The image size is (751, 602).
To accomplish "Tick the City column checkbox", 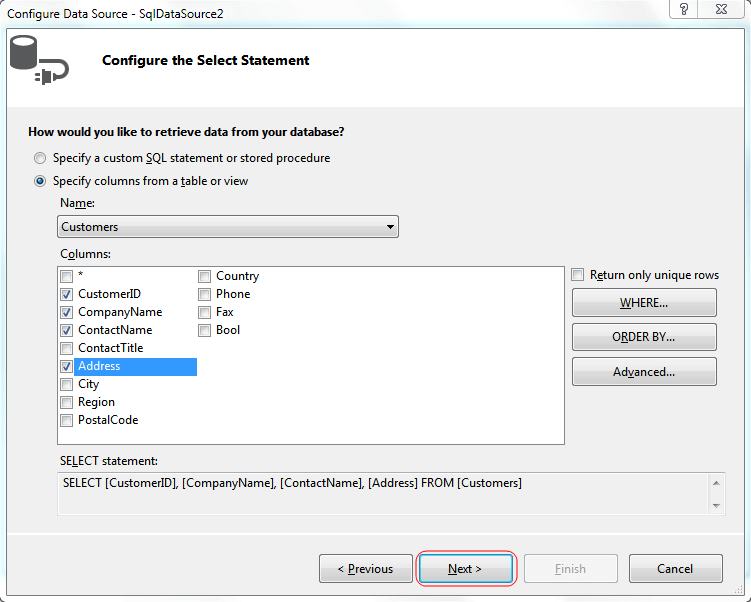I will coord(66,384).
